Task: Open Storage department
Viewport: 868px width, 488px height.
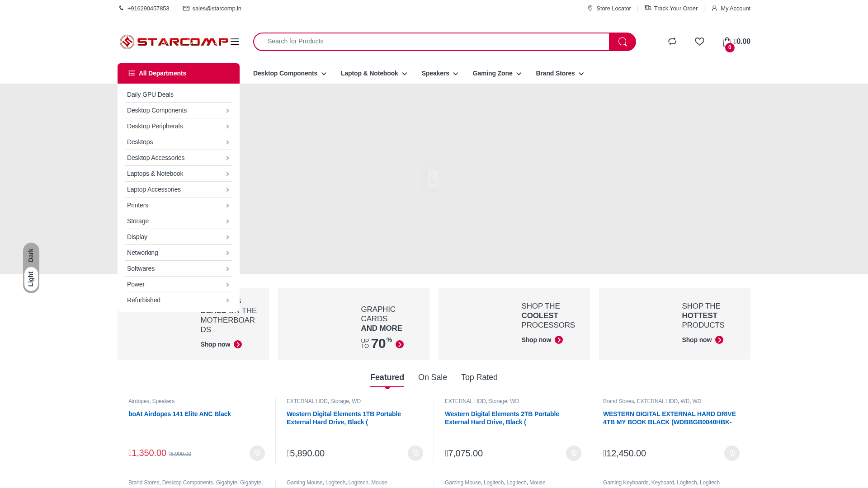Action: (179, 221)
